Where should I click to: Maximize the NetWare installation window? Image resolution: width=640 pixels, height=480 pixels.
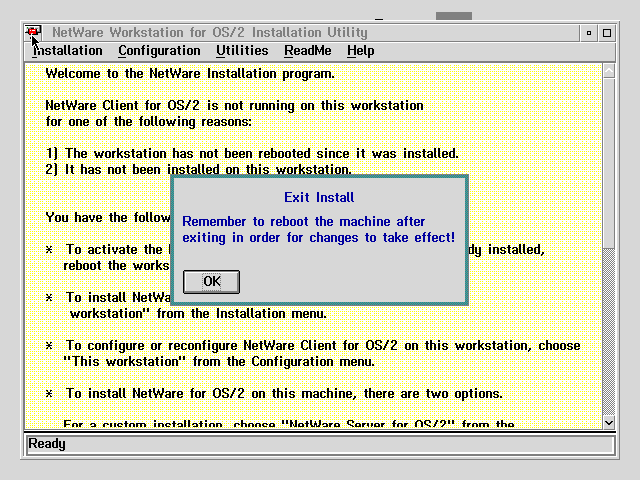607,33
